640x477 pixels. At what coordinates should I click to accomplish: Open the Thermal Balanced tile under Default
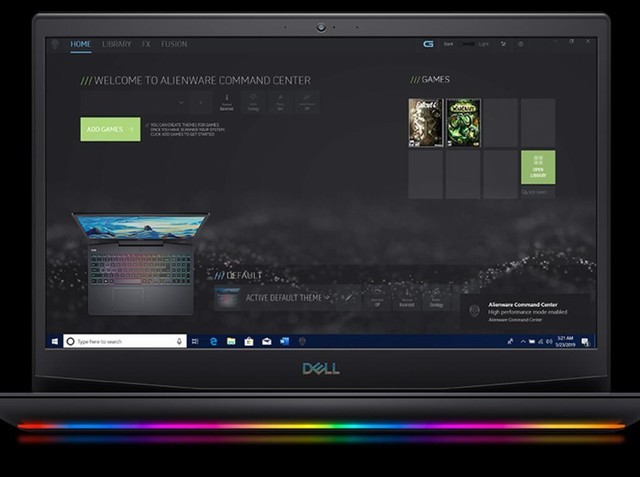pos(407,298)
